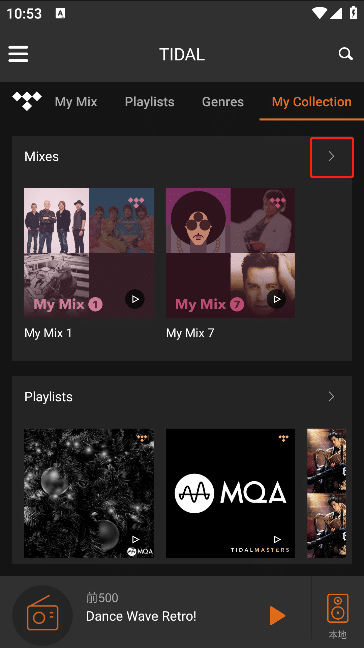Image resolution: width=364 pixels, height=648 pixels.
Task: Open the My Mix 1 cover thumbnail
Action: coord(89,253)
